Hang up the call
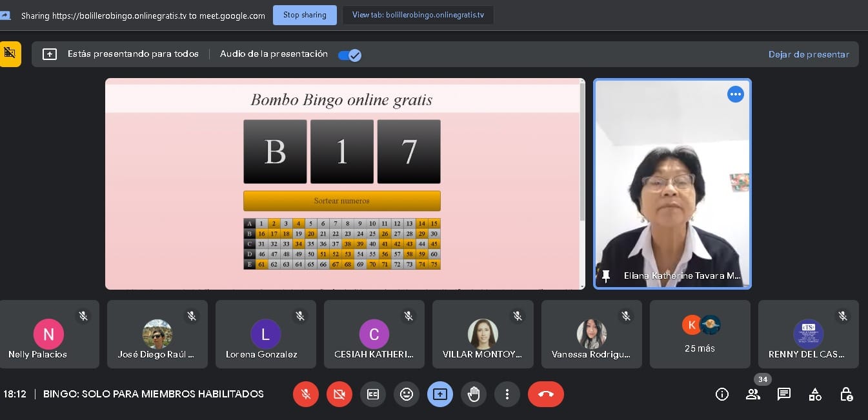 [546, 394]
